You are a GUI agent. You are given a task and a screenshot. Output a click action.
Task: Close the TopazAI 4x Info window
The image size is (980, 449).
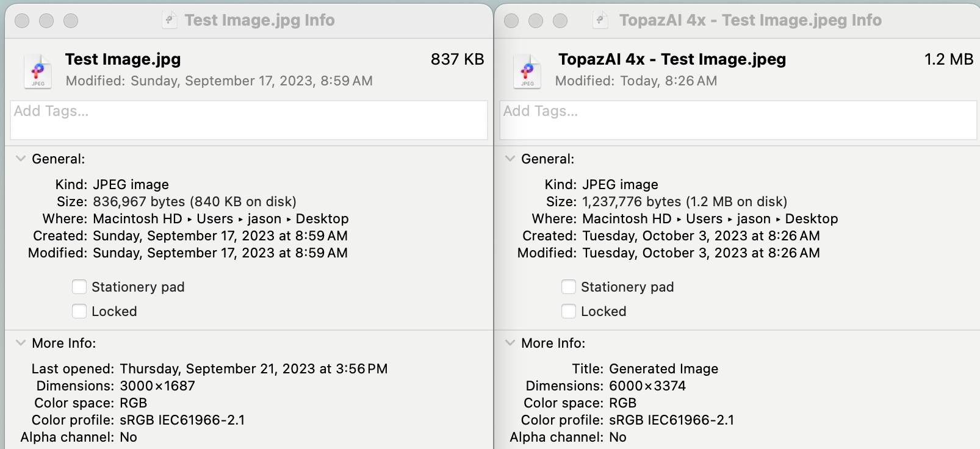[x=511, y=21]
